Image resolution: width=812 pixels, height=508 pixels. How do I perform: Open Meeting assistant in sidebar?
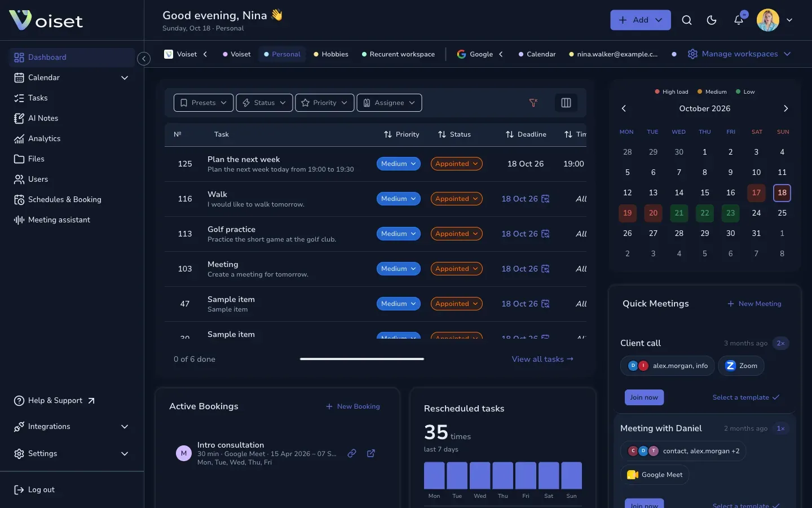pyautogui.click(x=72, y=220)
